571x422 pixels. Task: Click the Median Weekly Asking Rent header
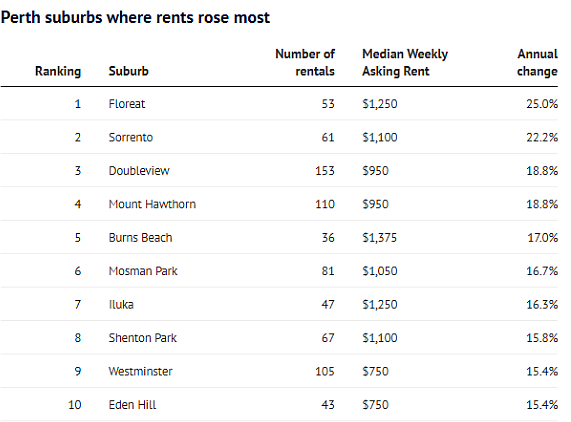405,62
